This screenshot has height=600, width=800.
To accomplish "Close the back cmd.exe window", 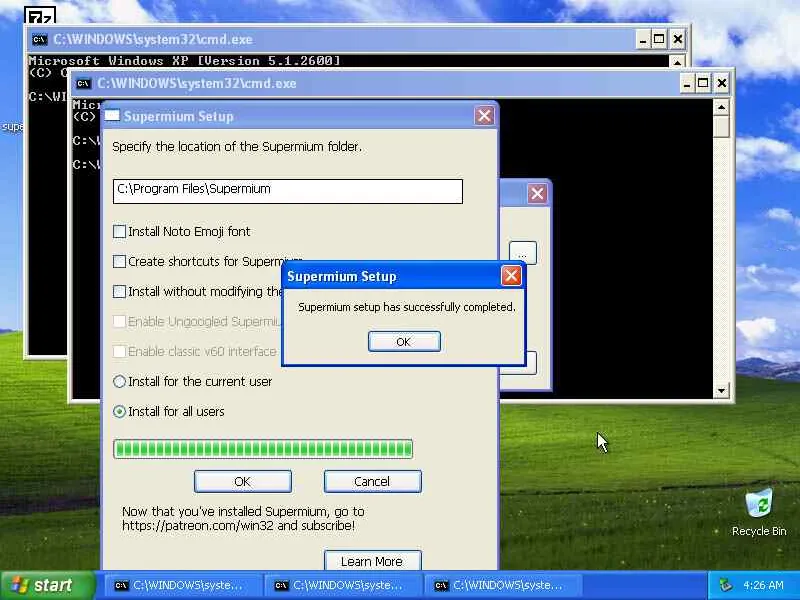I will (678, 39).
